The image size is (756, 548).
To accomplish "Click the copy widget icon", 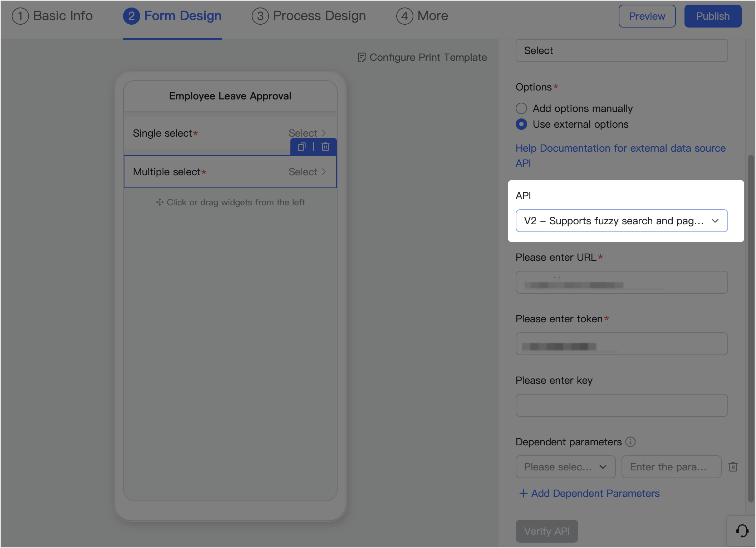I will [x=301, y=147].
